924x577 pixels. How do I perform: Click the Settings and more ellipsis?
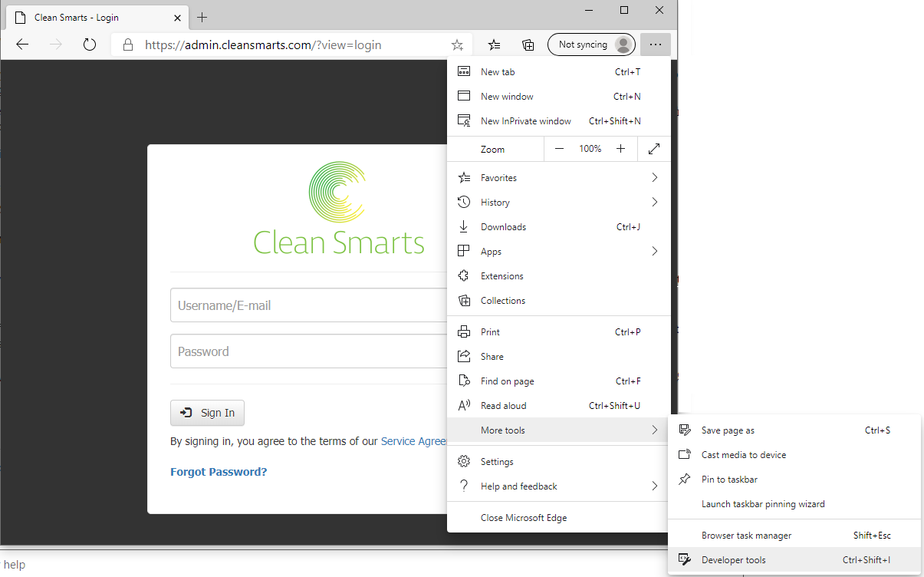655,45
